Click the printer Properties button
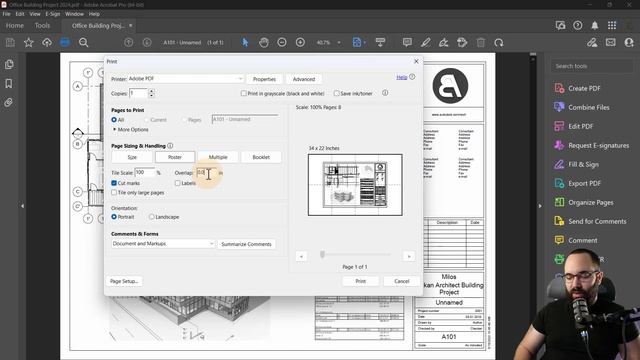This screenshot has width=640, height=360. tap(264, 79)
